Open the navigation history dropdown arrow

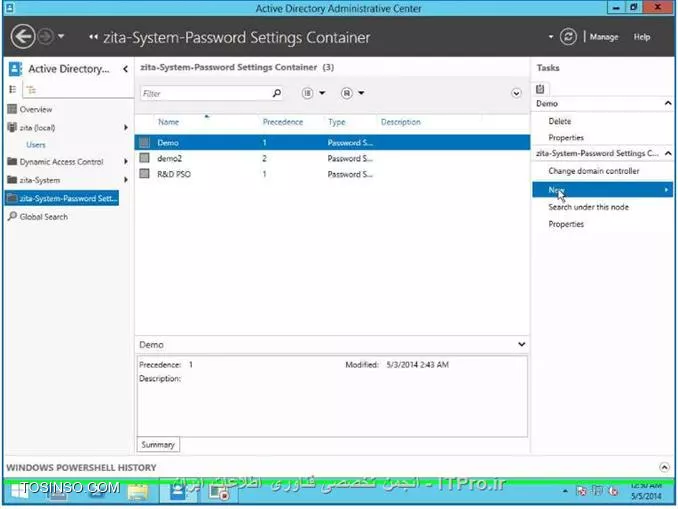[61, 36]
